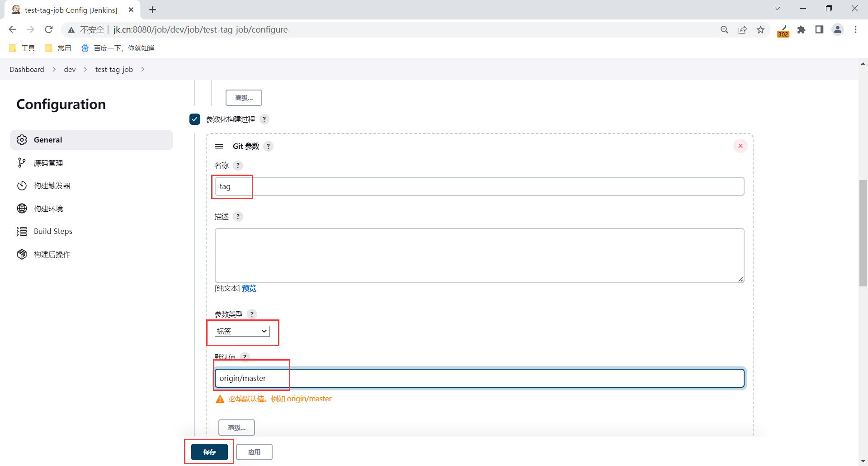Show help for 默认值
The image size is (868, 466).
tap(245, 357)
